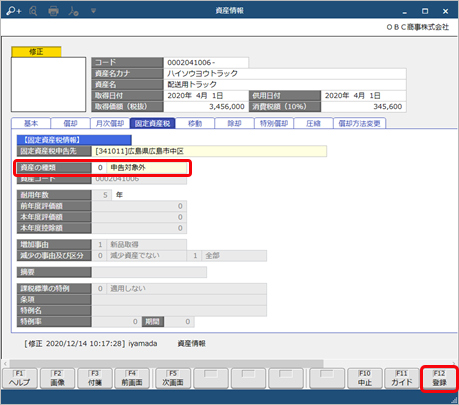Click the F1 ヘルプ button
The height and width of the screenshot is (405, 459).
[19, 378]
